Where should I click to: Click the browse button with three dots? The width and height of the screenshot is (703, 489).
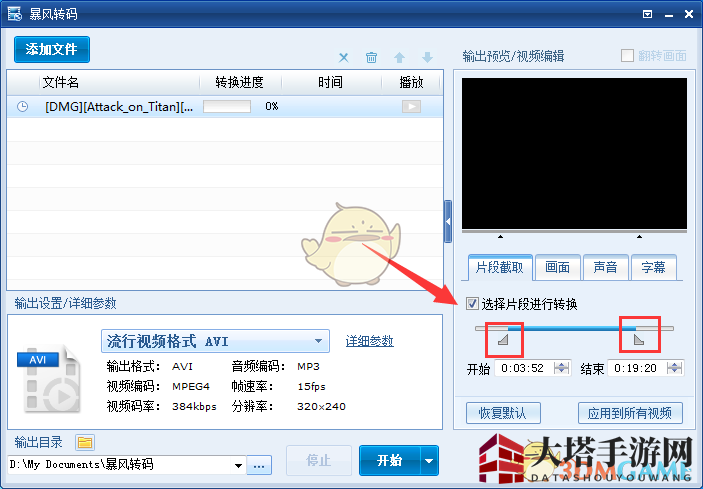(259, 465)
